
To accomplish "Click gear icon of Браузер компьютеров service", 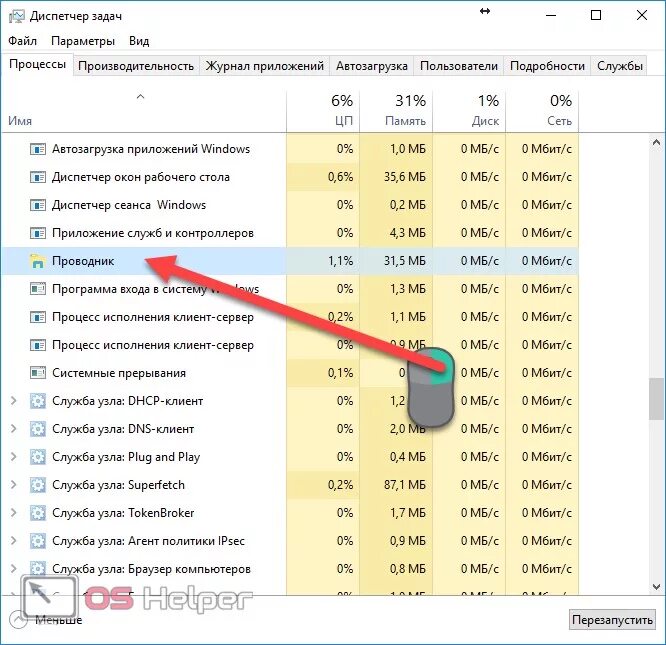I will click(38, 569).
